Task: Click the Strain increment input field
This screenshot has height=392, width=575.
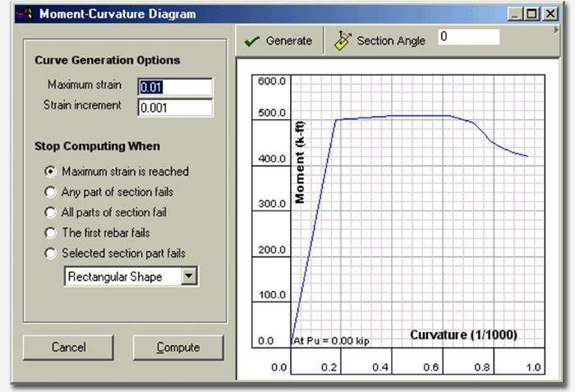Action: (x=175, y=107)
